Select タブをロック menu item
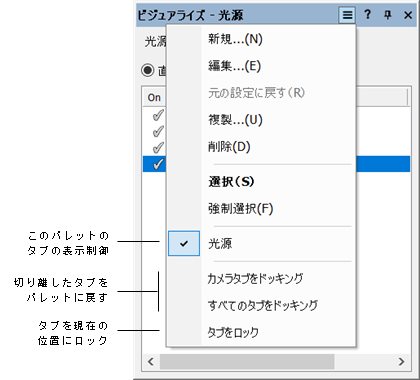This screenshot has height=380, width=420. [x=262, y=332]
